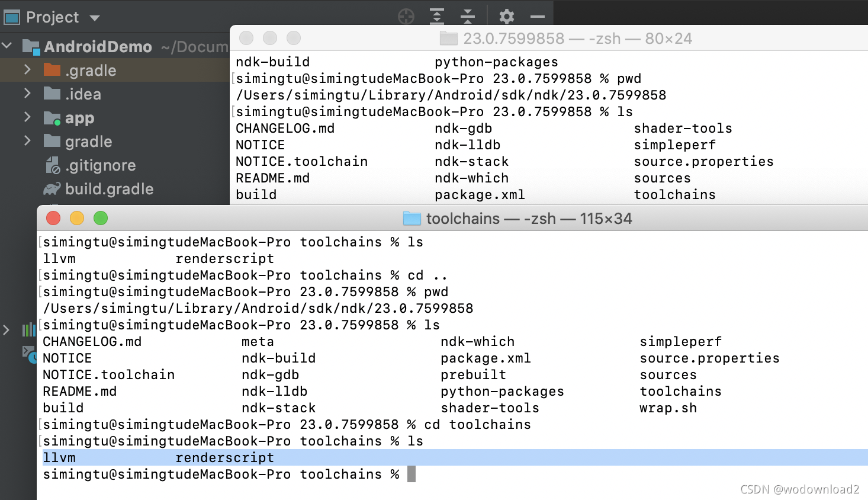Close the toolchains terminal window
Screen dimensions: 868x500
pyautogui.click(x=53, y=218)
